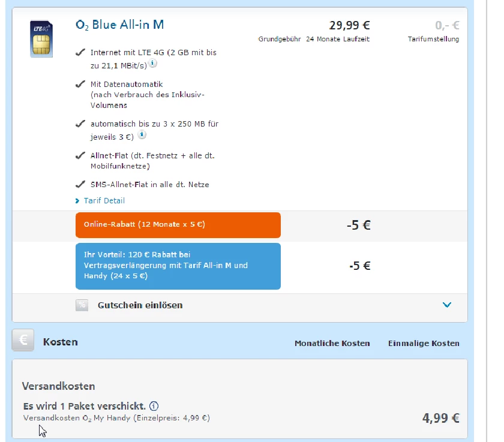
Task: Click checkmark next to 'Internet mit LTE 4G'
Action: 80,53
